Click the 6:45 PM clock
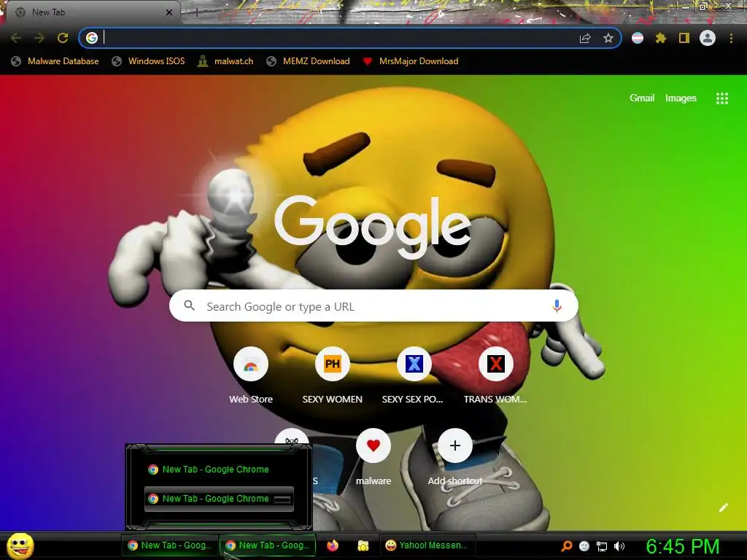747x560 pixels. coord(683,546)
